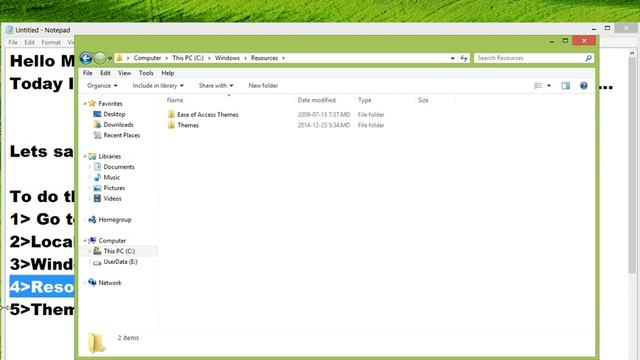The width and height of the screenshot is (640, 360).
Task: Click the Music library icon
Action: (x=97, y=177)
